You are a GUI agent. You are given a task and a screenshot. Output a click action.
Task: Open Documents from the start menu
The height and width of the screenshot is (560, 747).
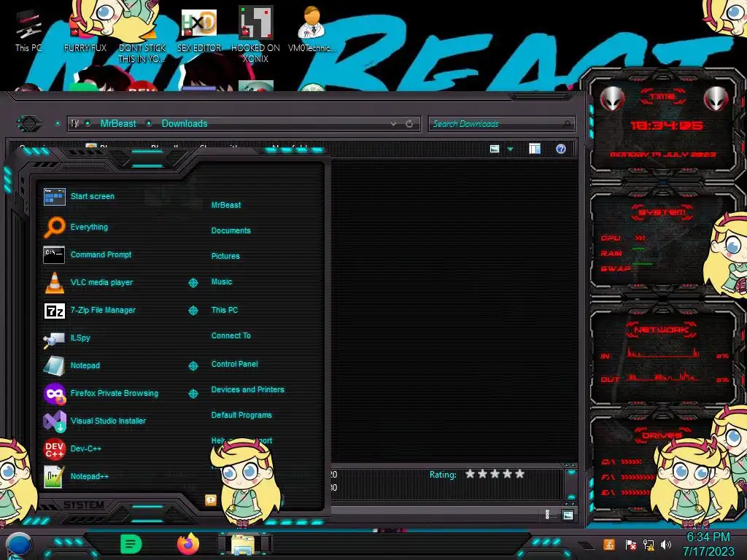click(x=231, y=230)
